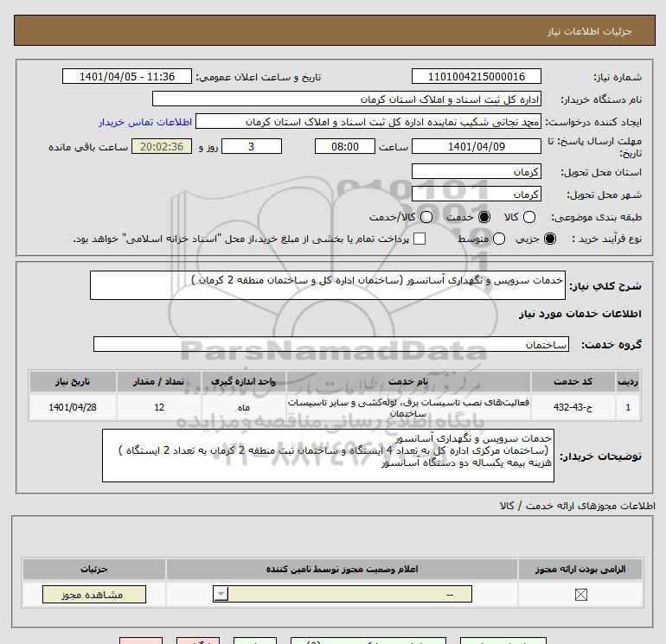The width and height of the screenshot is (666, 644).
Task: Open the buyer contact information link
Action: click(x=145, y=122)
